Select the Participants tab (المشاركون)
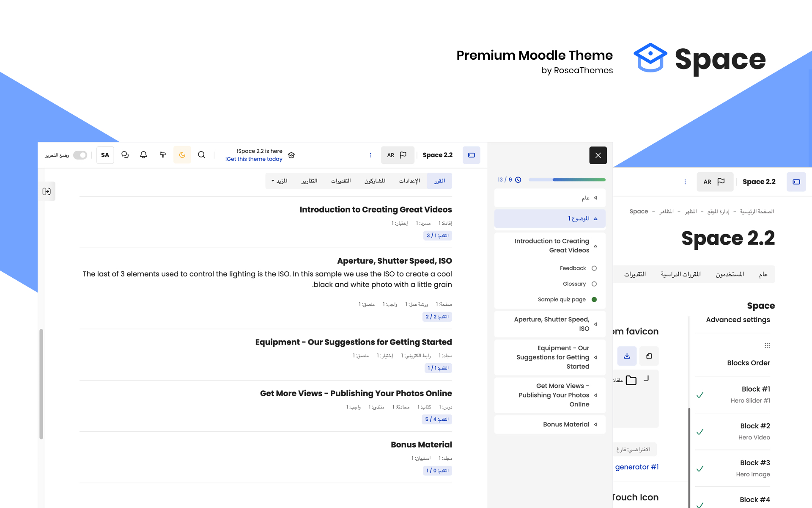812x508 pixels. (375, 181)
